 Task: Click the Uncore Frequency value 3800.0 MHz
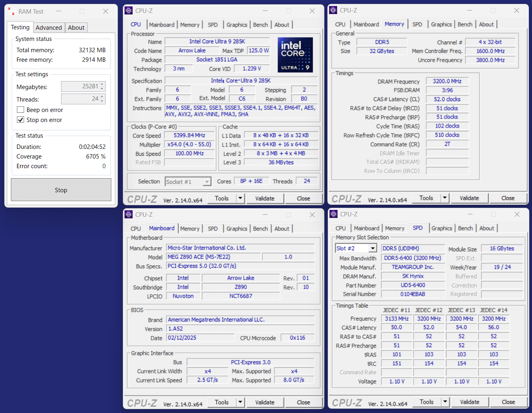click(491, 60)
